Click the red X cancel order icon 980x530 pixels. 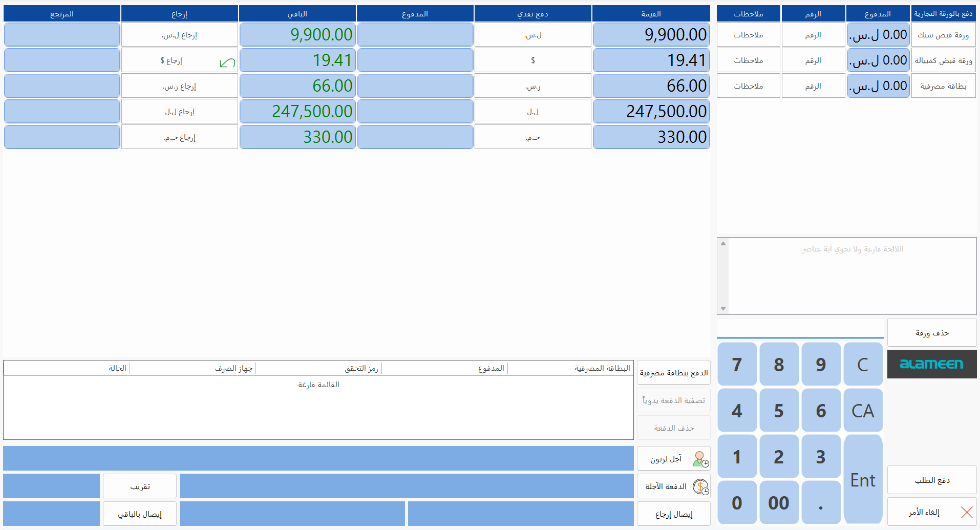967,512
